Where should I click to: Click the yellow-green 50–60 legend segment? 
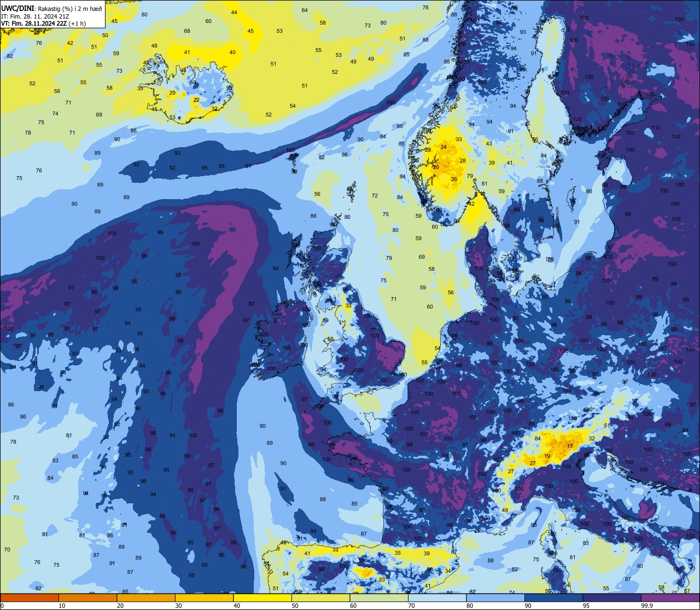320,598
